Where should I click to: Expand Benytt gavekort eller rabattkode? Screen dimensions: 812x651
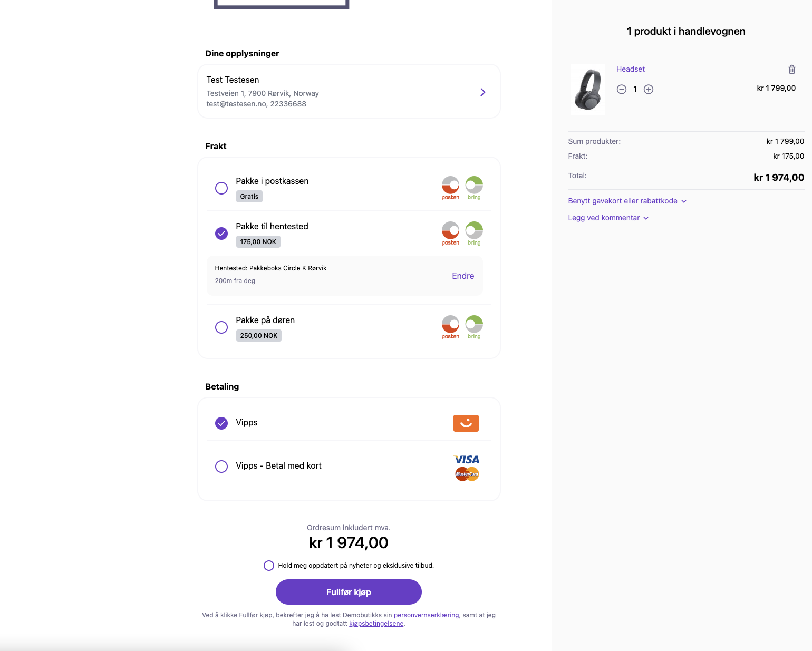pyautogui.click(x=627, y=201)
